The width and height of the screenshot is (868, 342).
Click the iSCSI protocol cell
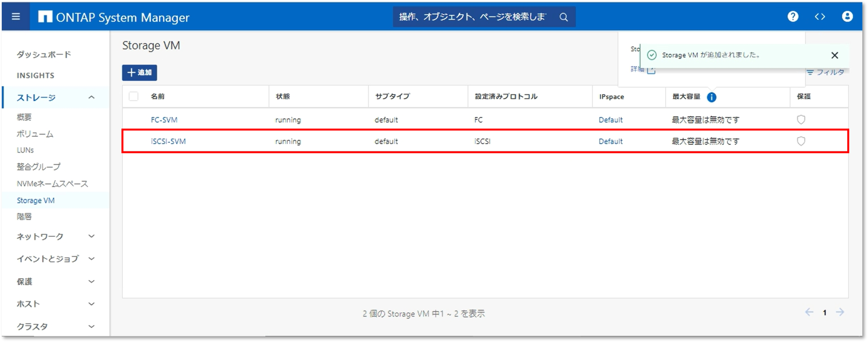(482, 141)
